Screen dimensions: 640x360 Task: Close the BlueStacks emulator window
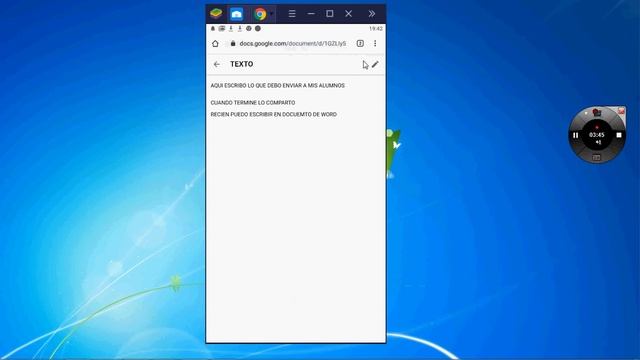[349, 13]
